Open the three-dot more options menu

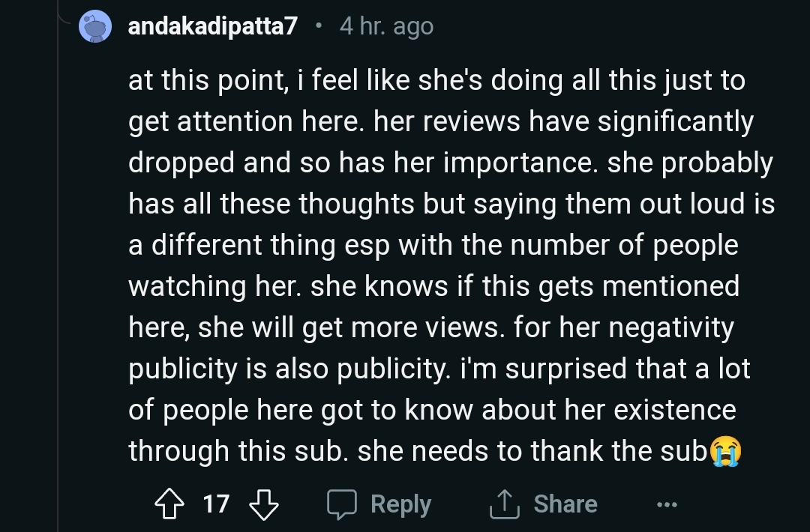[x=667, y=505]
